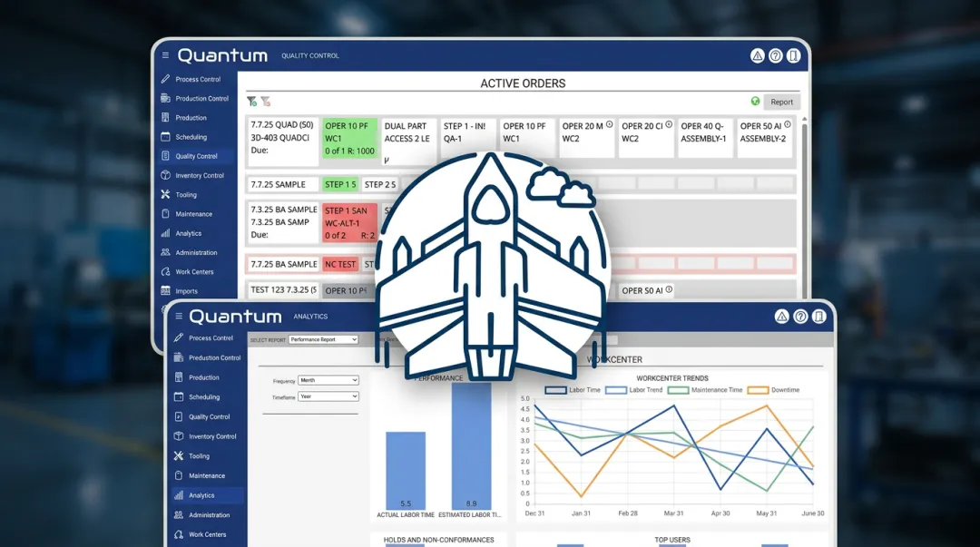This screenshot has height=547, width=980.
Task: Open Select Report dropdown showing Performance Report
Action: [323, 339]
